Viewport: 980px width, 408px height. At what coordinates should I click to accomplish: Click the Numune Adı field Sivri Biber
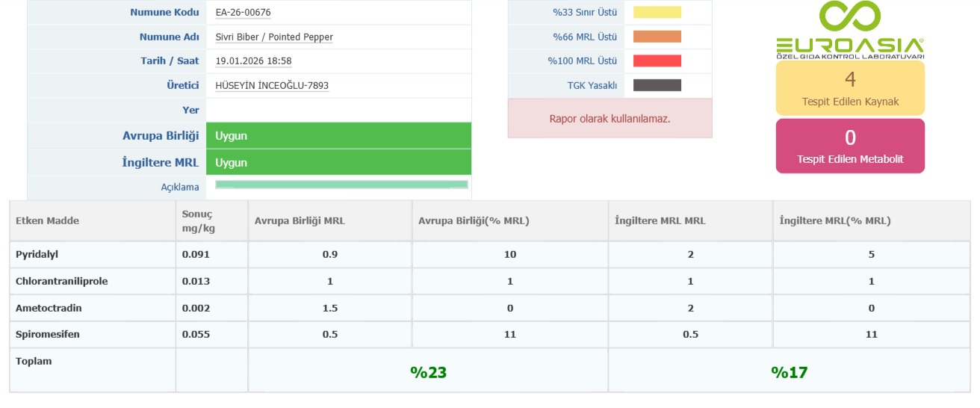(x=274, y=37)
